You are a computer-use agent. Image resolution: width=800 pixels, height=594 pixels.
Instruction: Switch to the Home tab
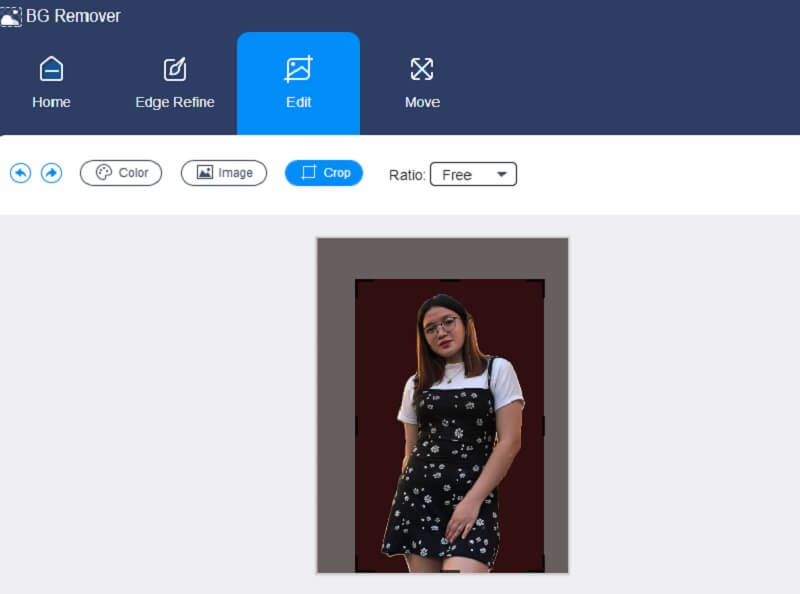[50, 84]
